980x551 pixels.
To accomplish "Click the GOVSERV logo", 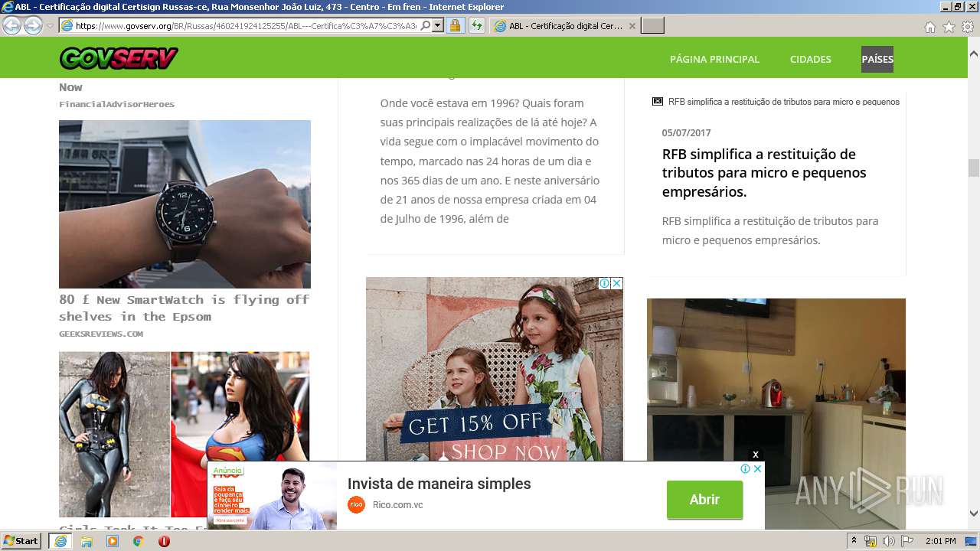I will [x=119, y=58].
